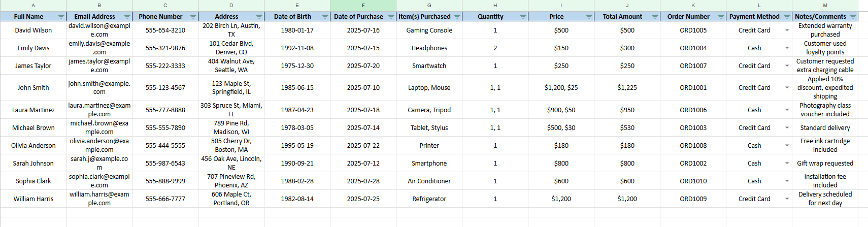Open the filter for the Phone Number column

pos(193,17)
